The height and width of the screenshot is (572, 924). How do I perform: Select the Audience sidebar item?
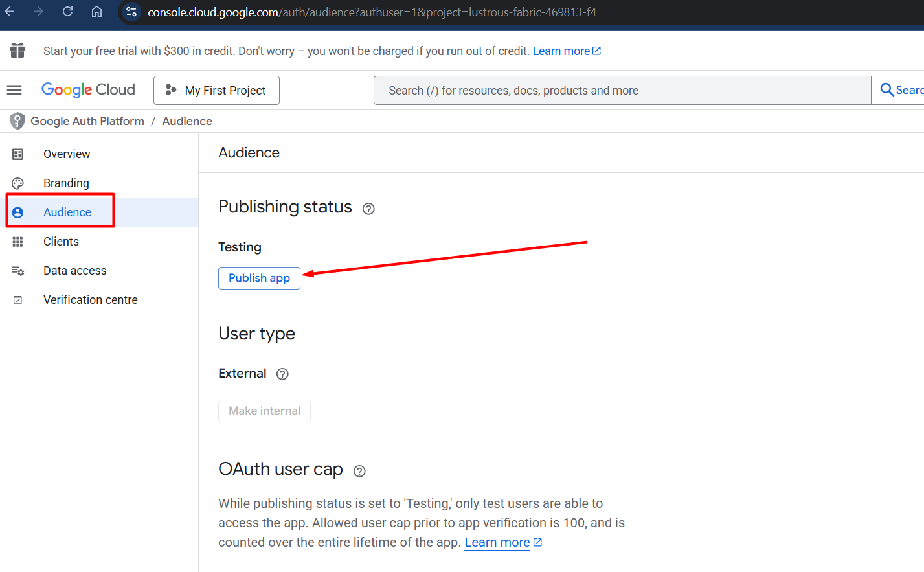click(x=99, y=212)
